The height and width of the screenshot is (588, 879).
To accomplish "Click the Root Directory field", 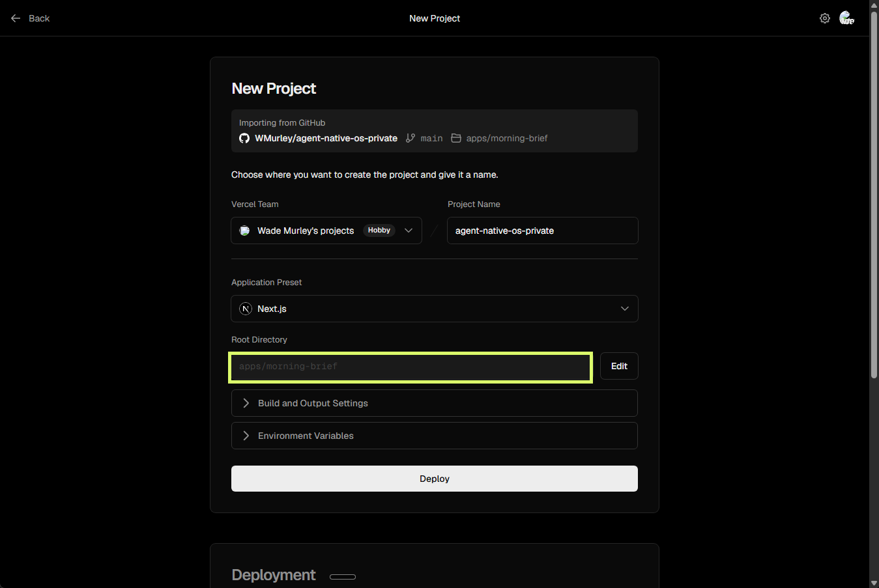I will pos(411,367).
